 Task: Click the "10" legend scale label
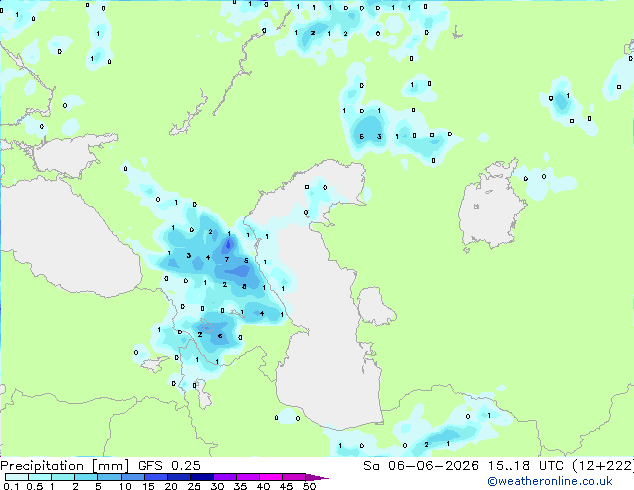coord(125,486)
